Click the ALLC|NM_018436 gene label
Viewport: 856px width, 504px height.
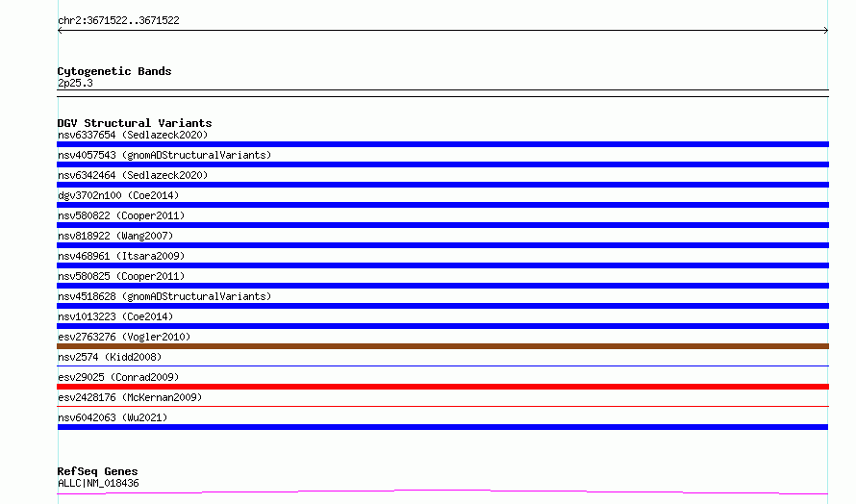coord(98,483)
